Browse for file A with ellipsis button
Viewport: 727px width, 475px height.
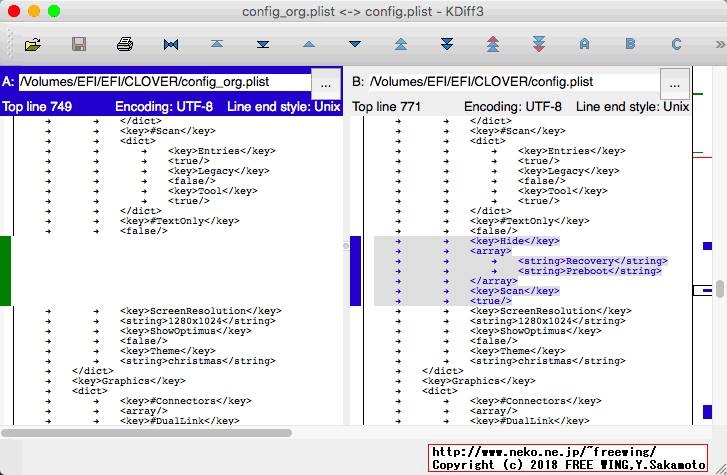(325, 84)
